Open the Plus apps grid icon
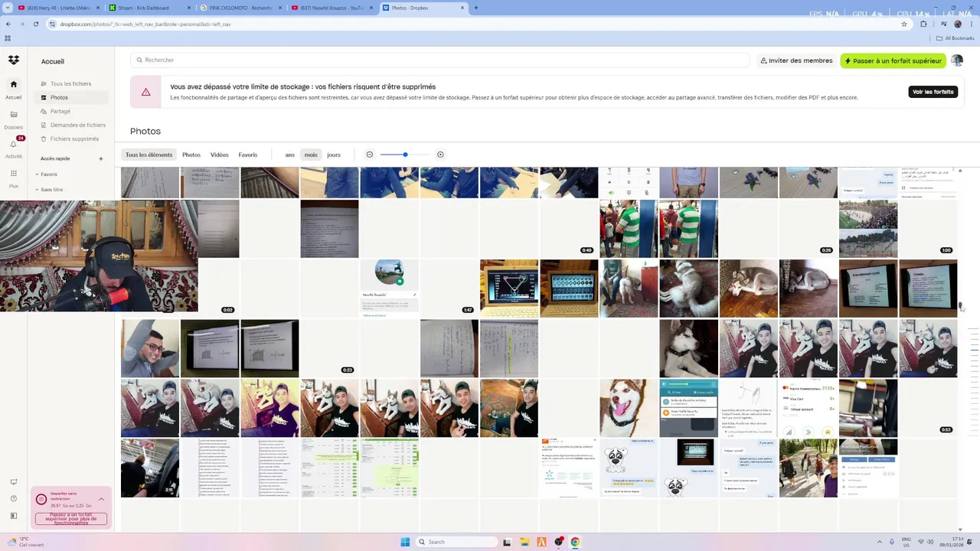980x551 pixels. (13, 173)
